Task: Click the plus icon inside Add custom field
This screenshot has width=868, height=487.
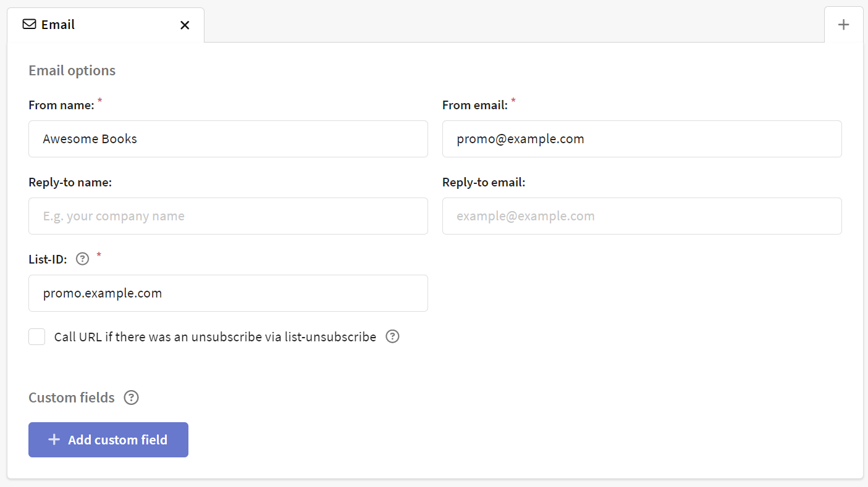Action: pyautogui.click(x=54, y=439)
